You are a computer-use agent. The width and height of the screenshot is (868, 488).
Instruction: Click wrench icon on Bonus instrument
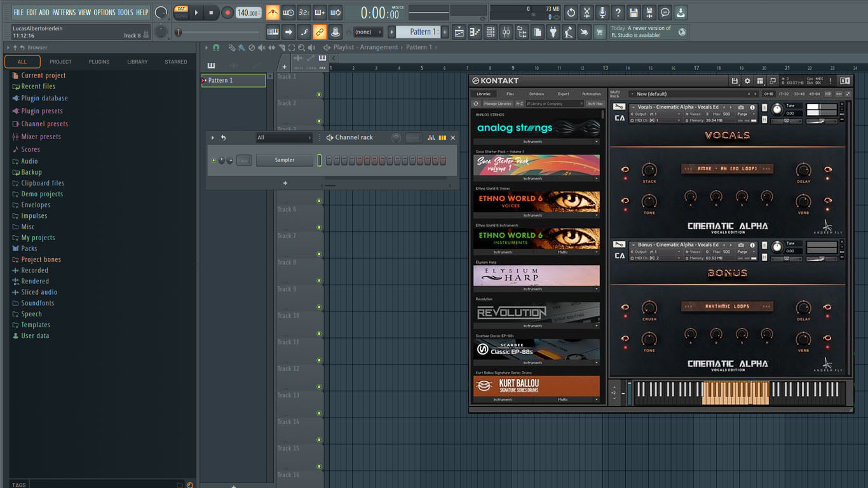tap(619, 245)
